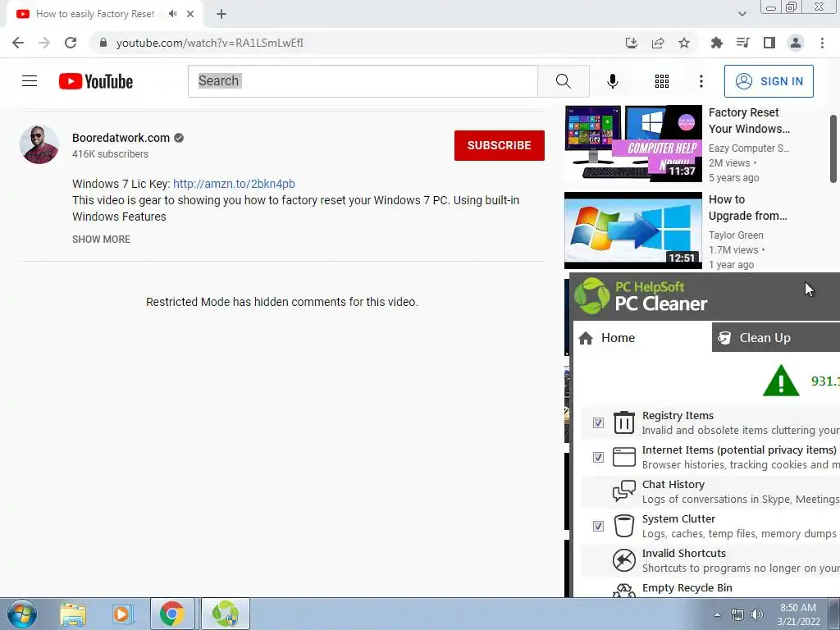840x630 pixels.
Task: Click the magnifier search button
Action: point(563,81)
